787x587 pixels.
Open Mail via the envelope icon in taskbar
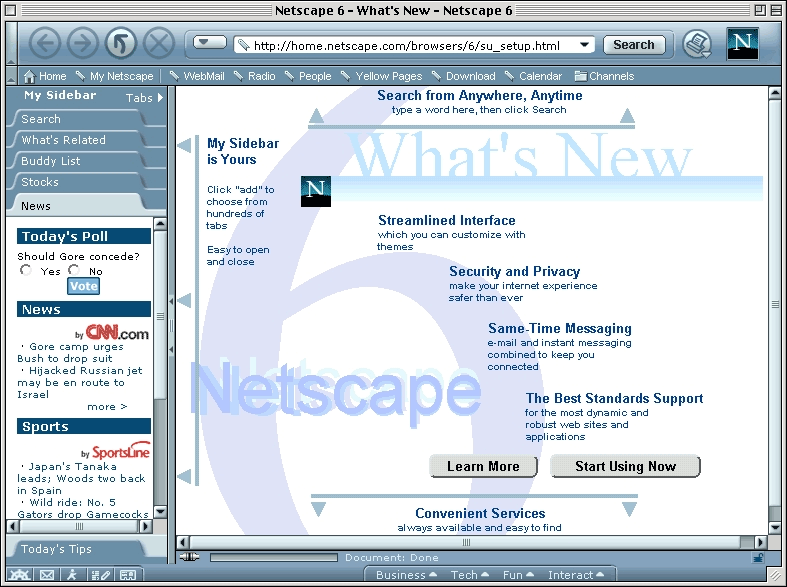(x=46, y=575)
